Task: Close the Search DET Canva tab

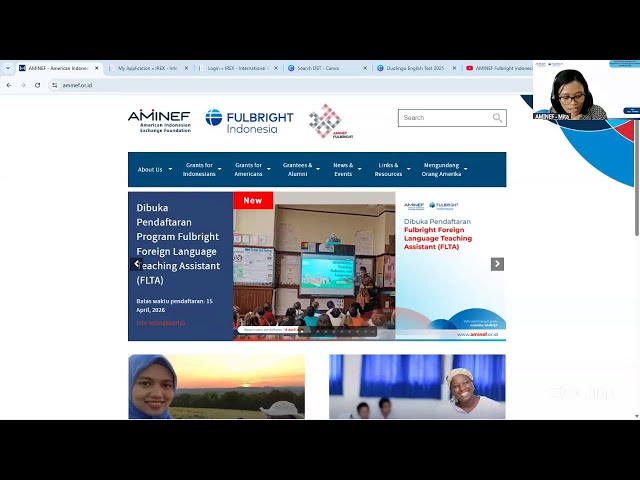Action: point(365,68)
